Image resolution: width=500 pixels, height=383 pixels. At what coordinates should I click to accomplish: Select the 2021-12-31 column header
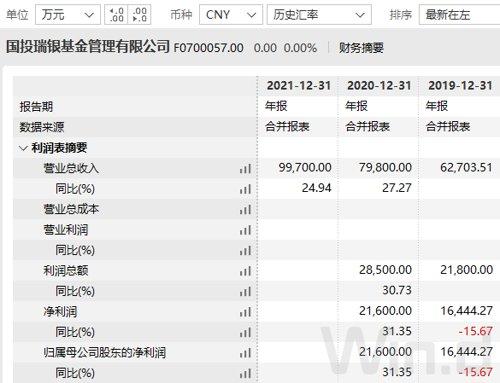point(299,86)
